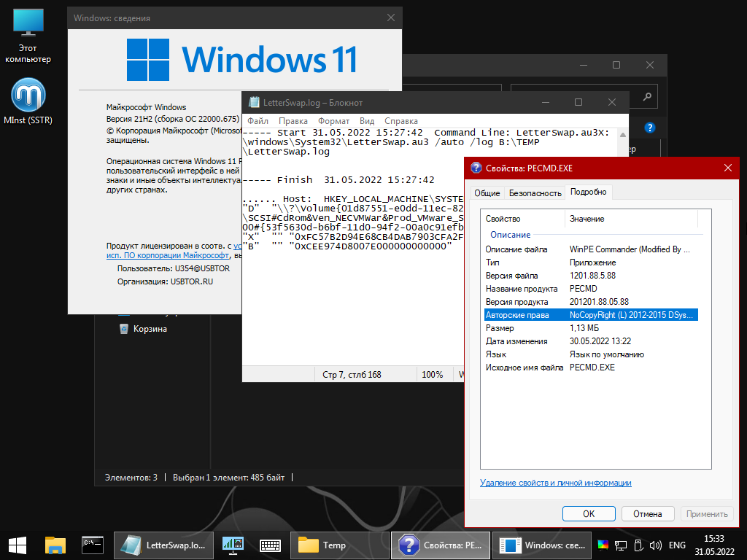Open the Справка menu in Notepad

[401, 121]
